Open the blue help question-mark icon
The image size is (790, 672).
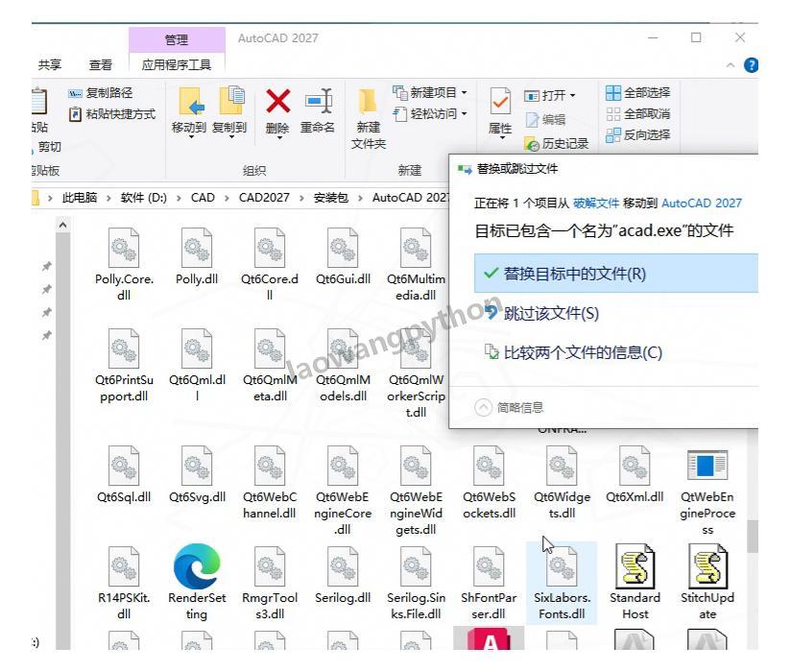tap(751, 65)
